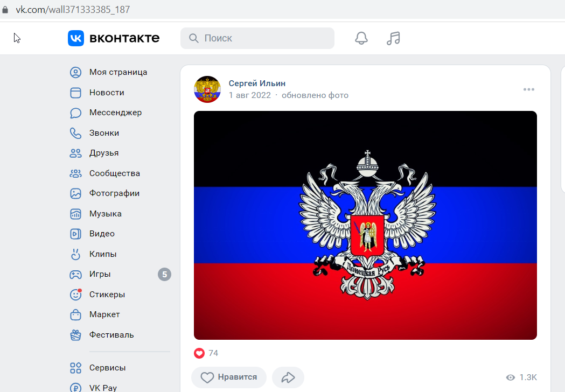This screenshot has height=392, width=565.
Task: Open the music note player icon
Action: click(x=393, y=38)
